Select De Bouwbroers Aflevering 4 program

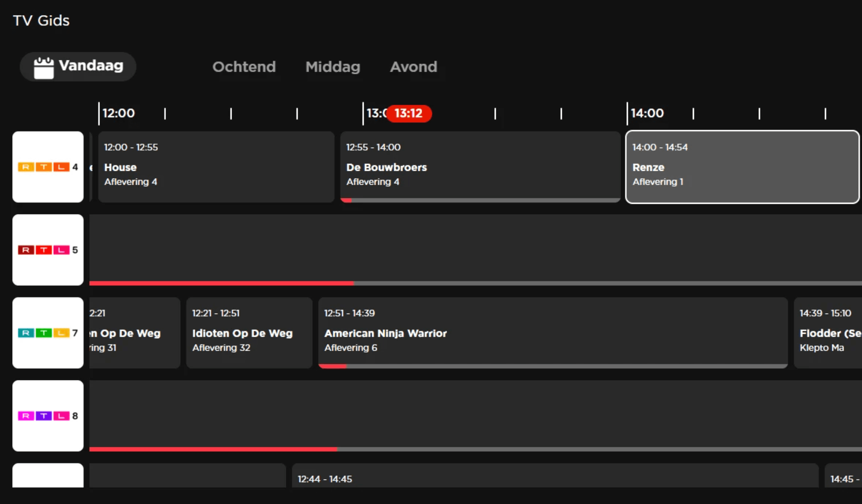click(480, 167)
